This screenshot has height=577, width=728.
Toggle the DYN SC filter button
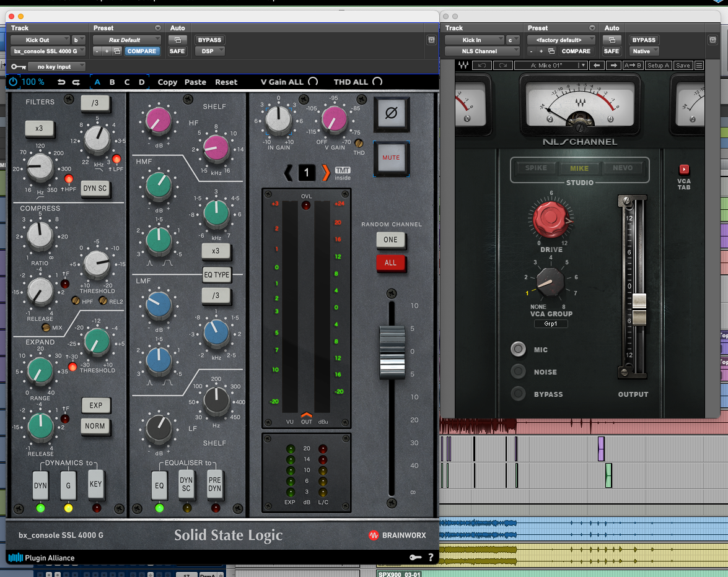pos(95,189)
